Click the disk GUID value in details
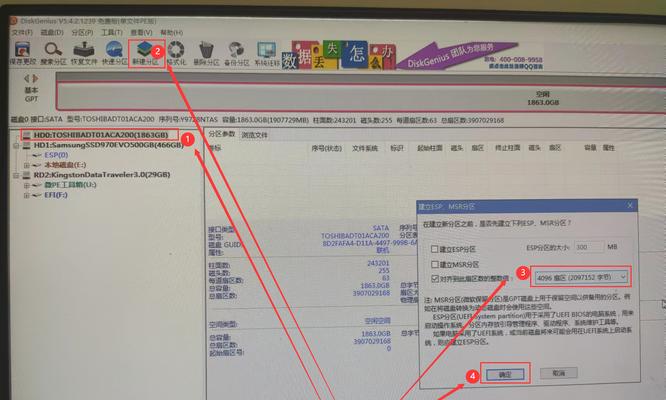This screenshot has width=666, height=400. click(x=370, y=243)
